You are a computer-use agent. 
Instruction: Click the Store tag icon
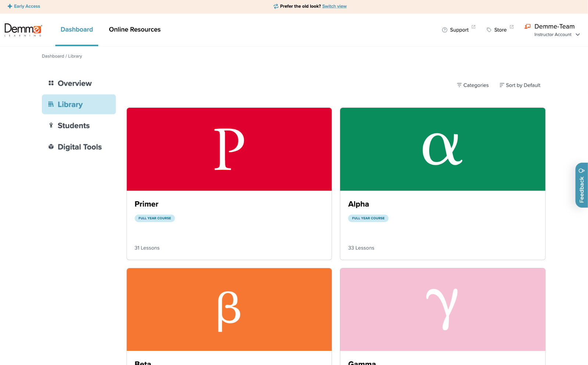coord(489,30)
